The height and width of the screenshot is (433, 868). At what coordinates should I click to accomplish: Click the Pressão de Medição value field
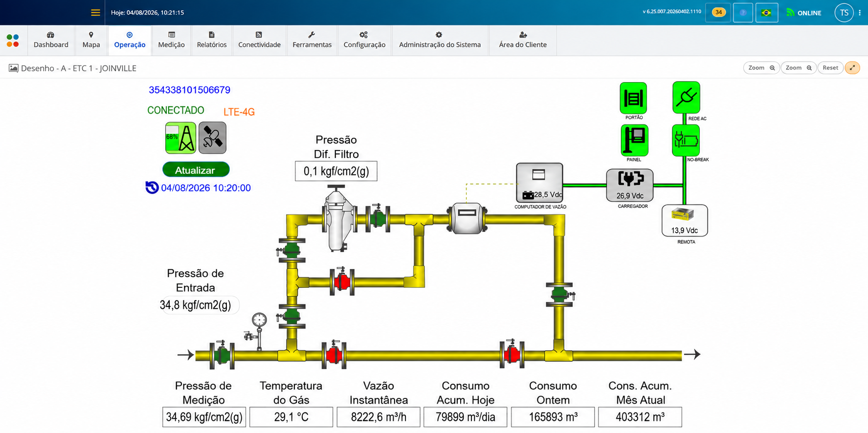204,417
